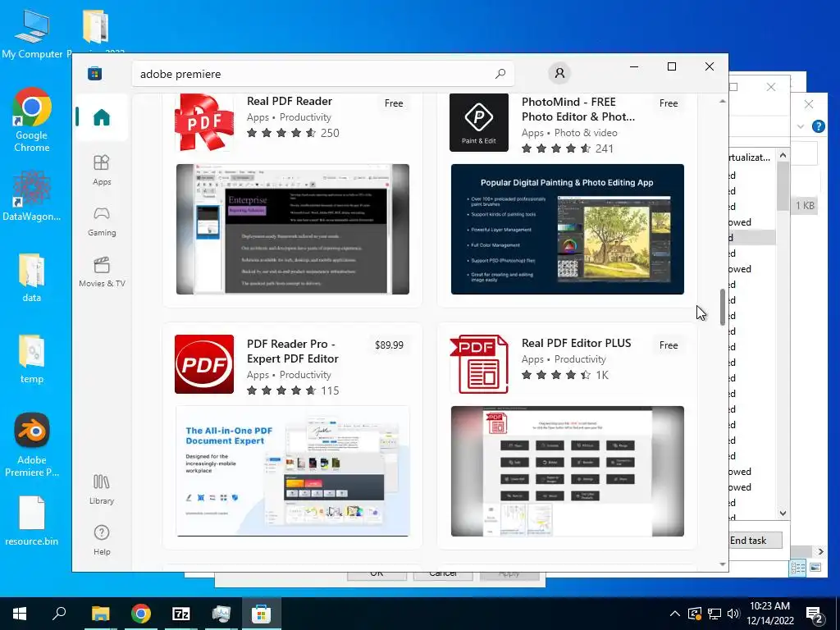Open the Microsoft Store logo icon
840x630 pixels.
click(95, 73)
